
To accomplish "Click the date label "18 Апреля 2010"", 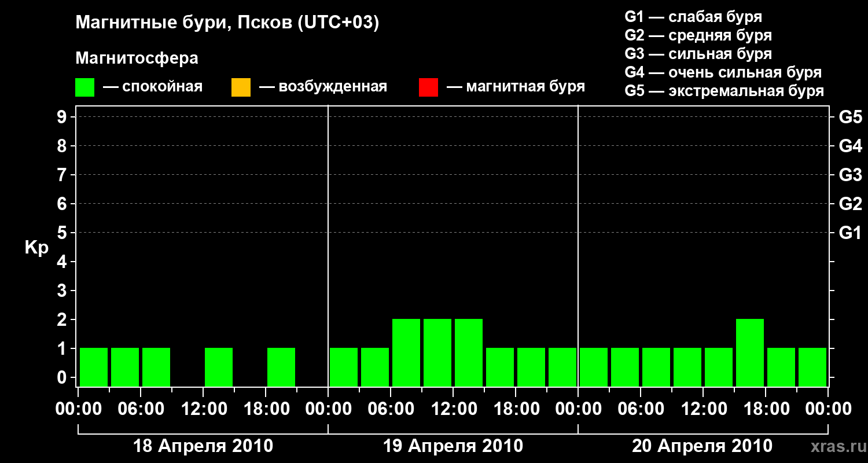I will click(x=203, y=446).
